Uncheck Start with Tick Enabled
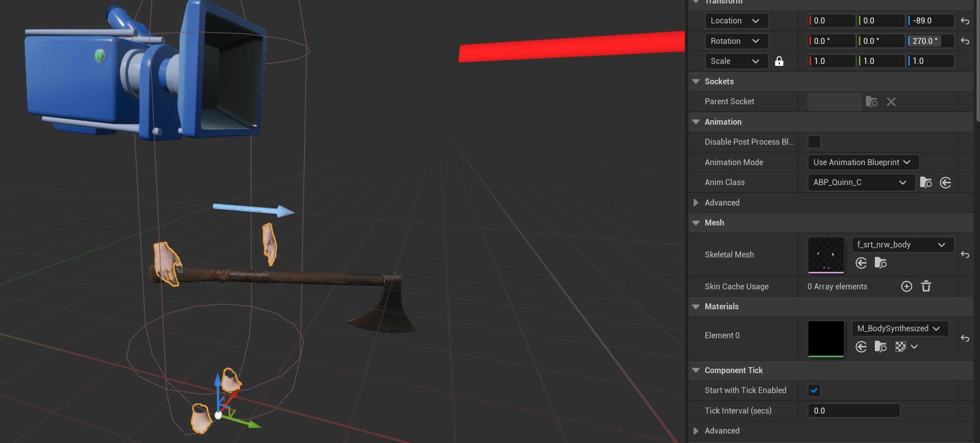The width and height of the screenshot is (980, 443). coord(814,391)
